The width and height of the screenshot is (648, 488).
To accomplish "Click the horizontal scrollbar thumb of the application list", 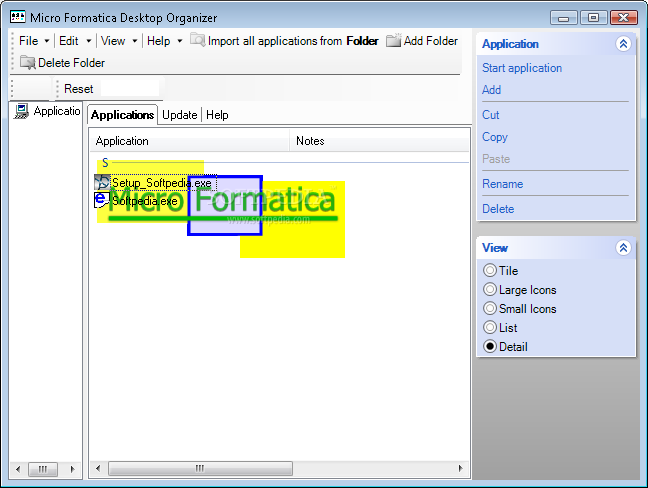I will click(x=200, y=468).
